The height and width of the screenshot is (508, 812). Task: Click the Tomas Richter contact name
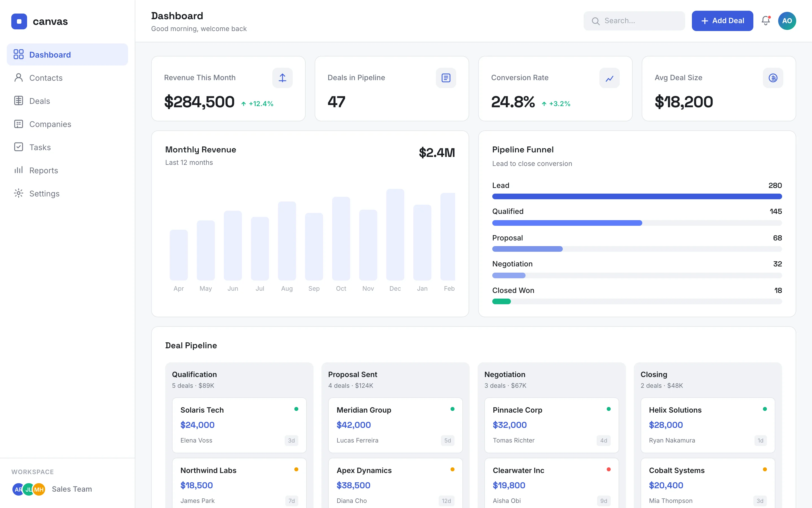(x=513, y=441)
